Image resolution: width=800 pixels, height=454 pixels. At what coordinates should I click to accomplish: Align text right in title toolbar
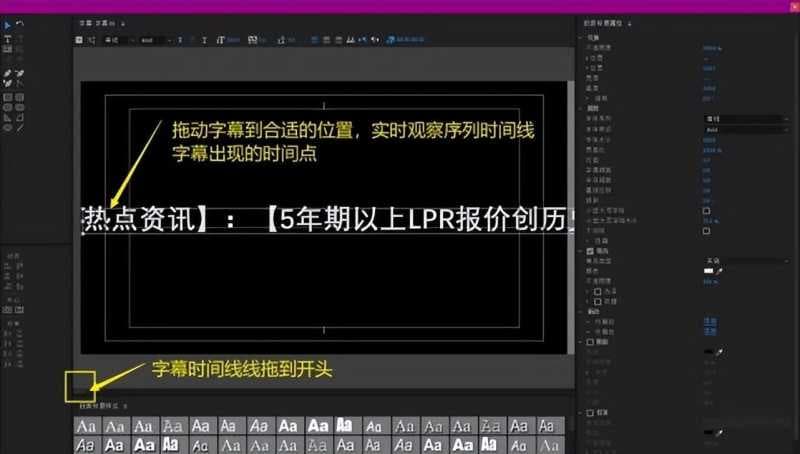pos(338,40)
